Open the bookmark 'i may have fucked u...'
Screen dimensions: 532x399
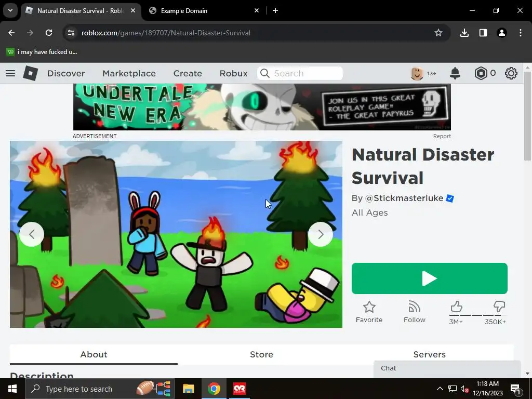[42, 52]
